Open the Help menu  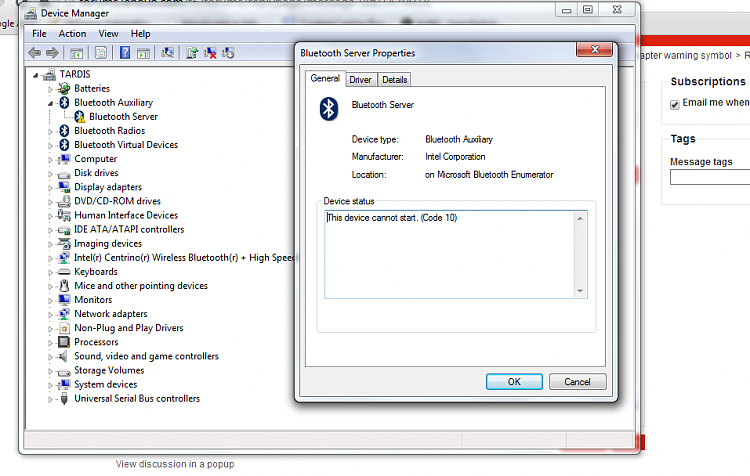coord(140,33)
